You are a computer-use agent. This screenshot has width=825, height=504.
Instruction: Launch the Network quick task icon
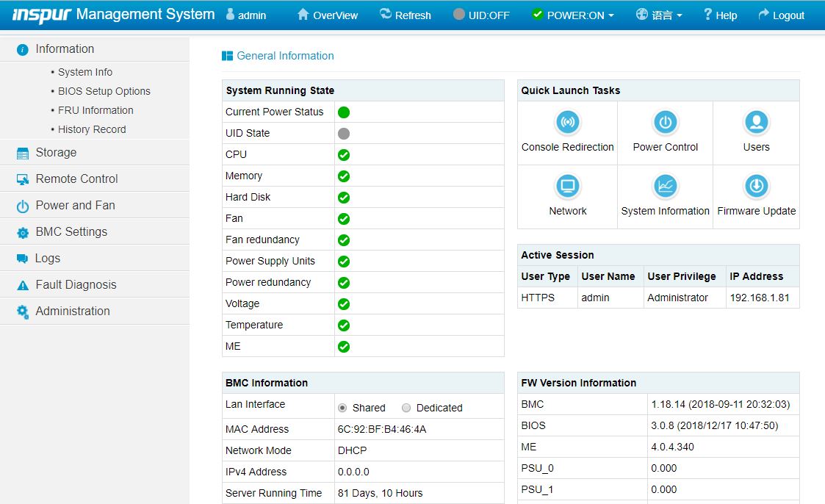(x=567, y=186)
